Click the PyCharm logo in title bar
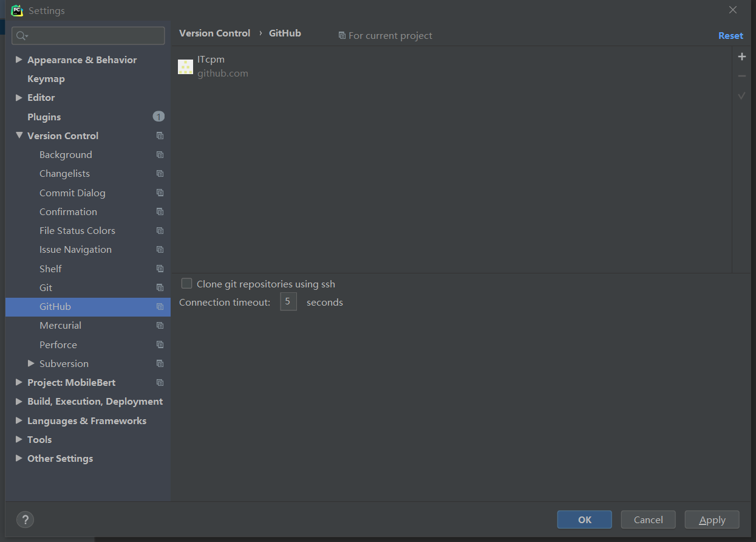Image resolution: width=756 pixels, height=542 pixels. pyautogui.click(x=17, y=10)
